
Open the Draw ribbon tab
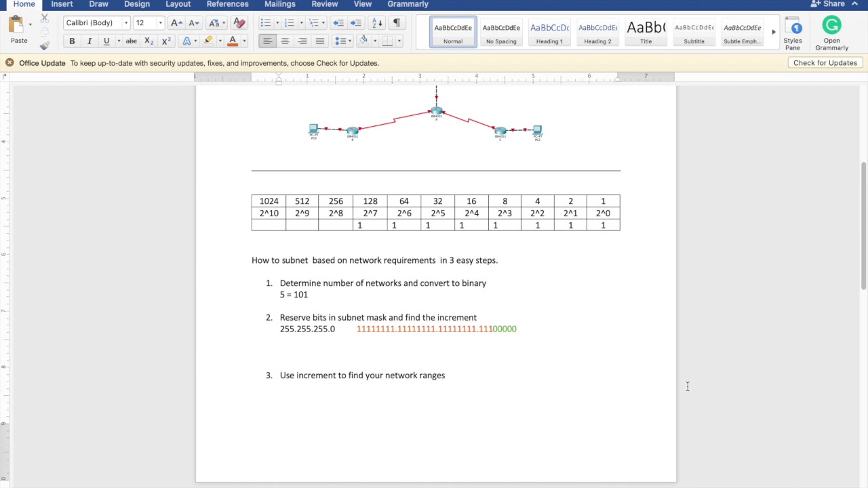(99, 4)
